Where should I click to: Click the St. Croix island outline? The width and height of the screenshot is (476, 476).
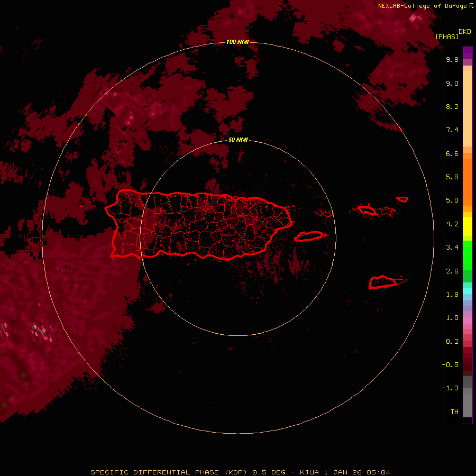tap(383, 282)
